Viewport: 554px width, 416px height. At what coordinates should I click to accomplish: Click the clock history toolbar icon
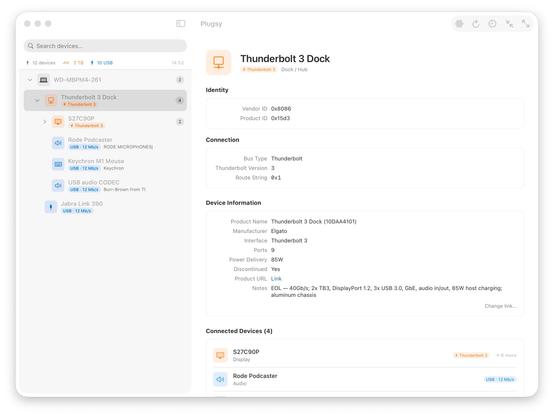coord(492,24)
